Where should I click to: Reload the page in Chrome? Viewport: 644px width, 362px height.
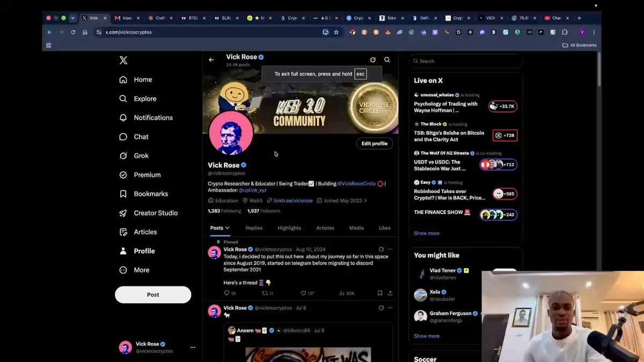pos(73,32)
